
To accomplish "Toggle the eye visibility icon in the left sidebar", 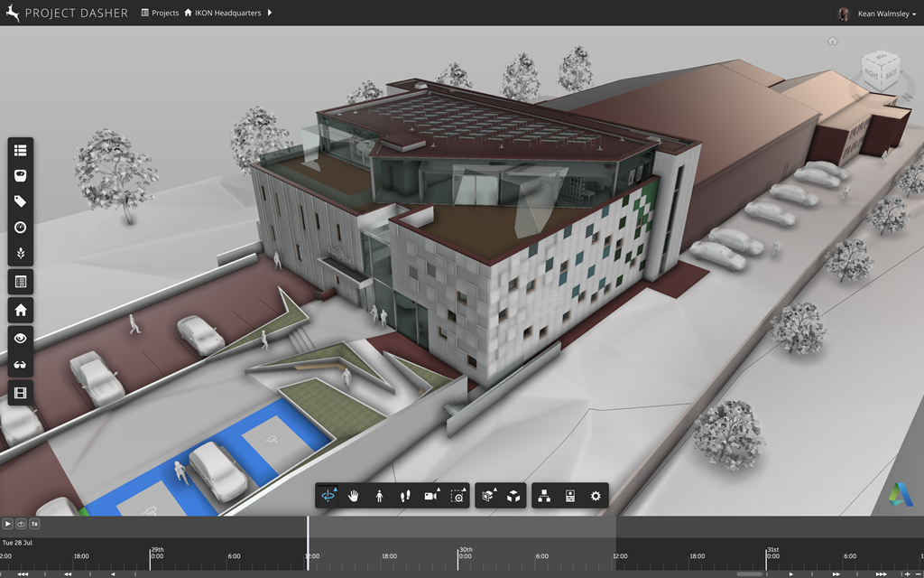I will click(x=21, y=338).
